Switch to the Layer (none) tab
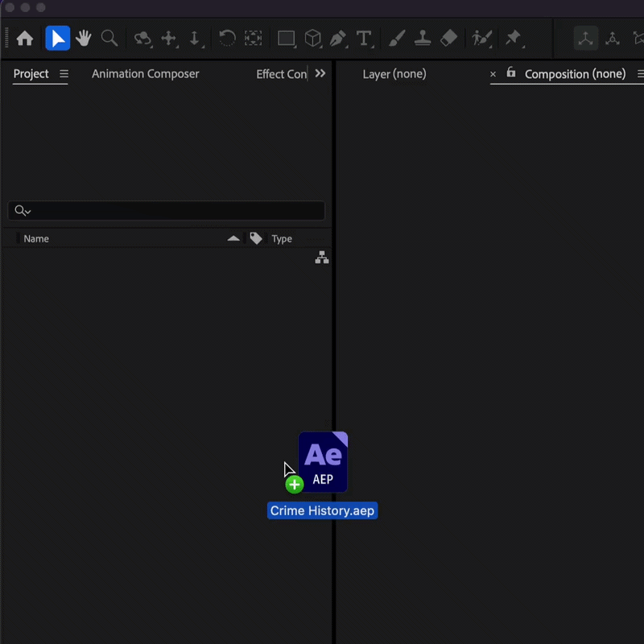 tap(394, 74)
